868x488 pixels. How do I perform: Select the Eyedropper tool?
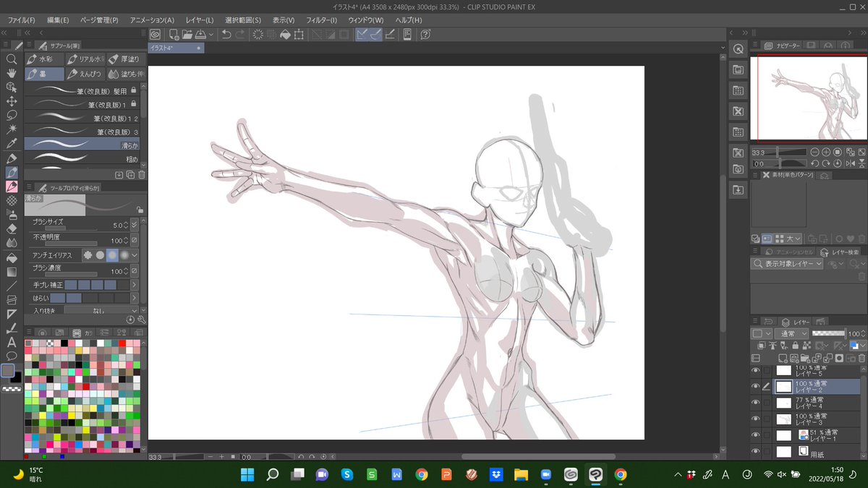[12, 143]
